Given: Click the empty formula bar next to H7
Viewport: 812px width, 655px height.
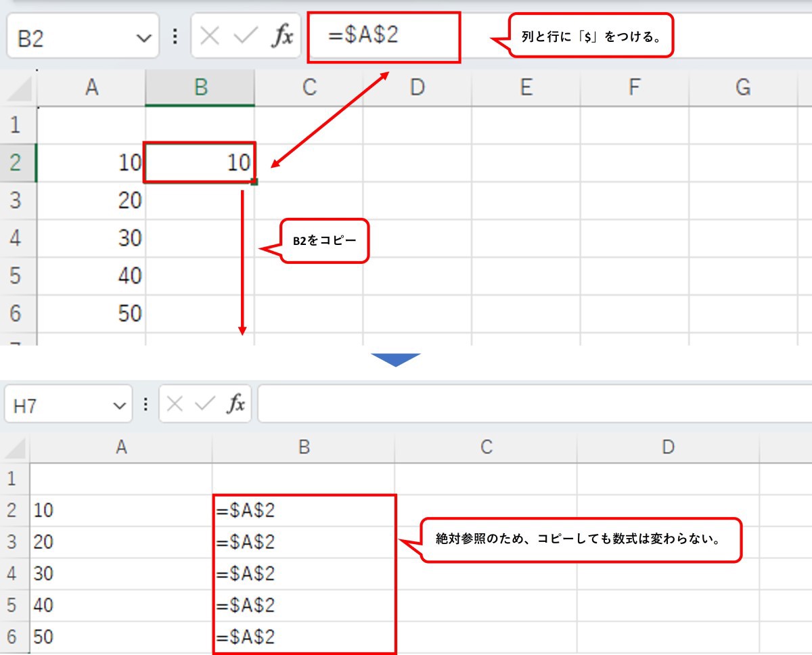Looking at the screenshot, I should tap(528, 405).
